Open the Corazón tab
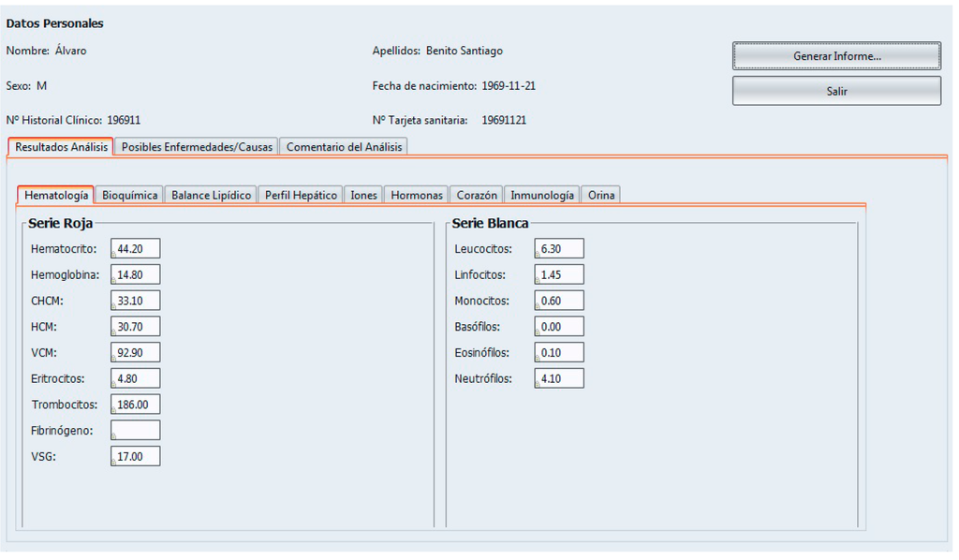959x560 pixels. 477,196
